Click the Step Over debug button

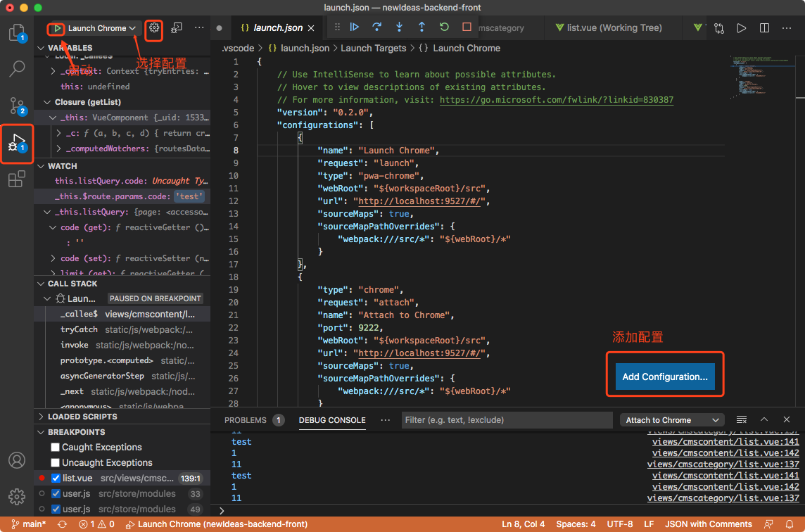(377, 27)
